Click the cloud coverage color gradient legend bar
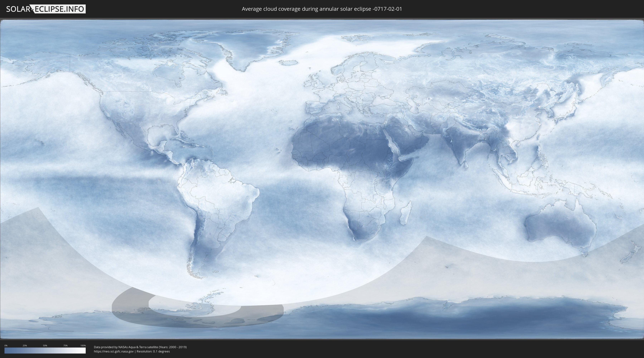 point(45,350)
